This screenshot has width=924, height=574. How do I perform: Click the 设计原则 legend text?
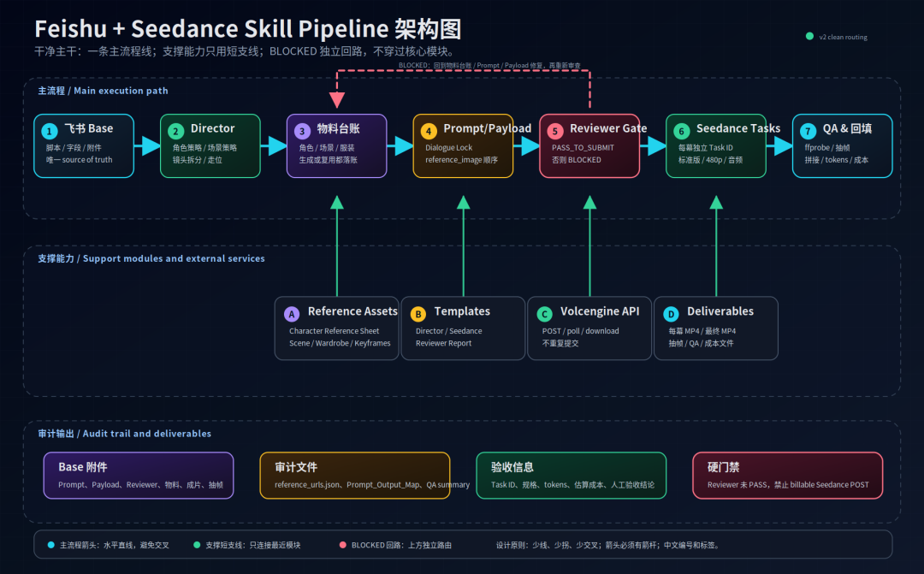(608, 545)
